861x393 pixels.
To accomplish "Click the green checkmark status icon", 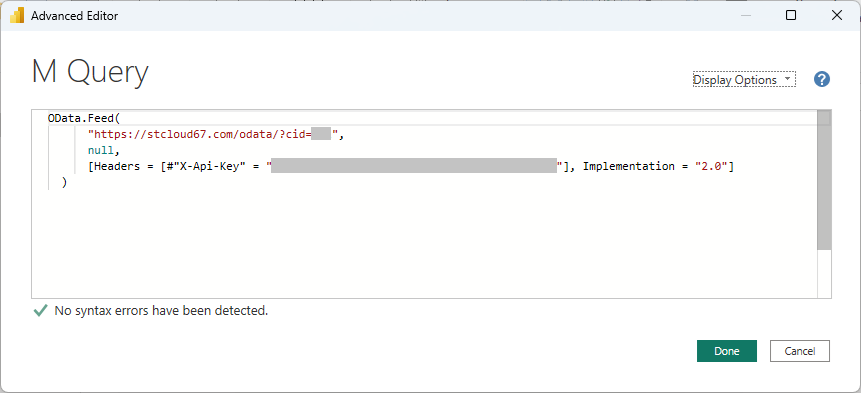I will click(x=40, y=311).
